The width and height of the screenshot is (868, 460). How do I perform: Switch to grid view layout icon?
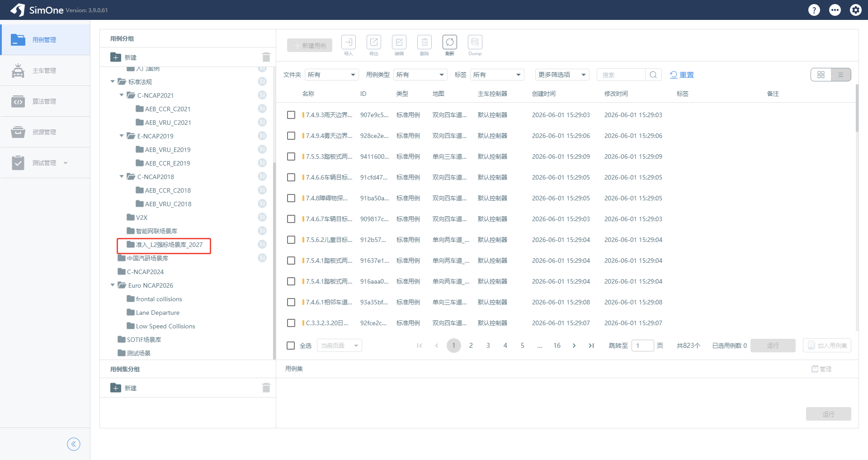click(821, 75)
